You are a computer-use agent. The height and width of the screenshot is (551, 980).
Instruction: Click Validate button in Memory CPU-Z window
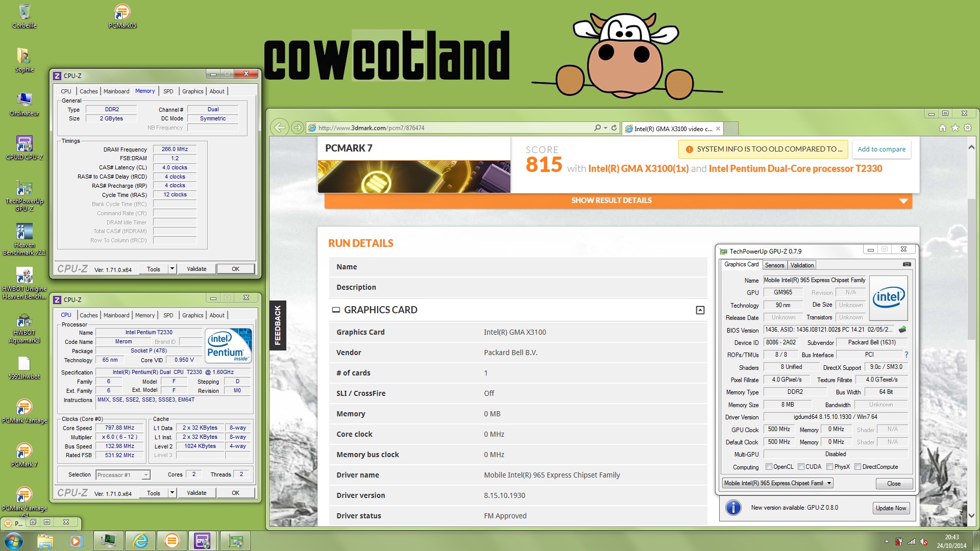click(x=197, y=269)
